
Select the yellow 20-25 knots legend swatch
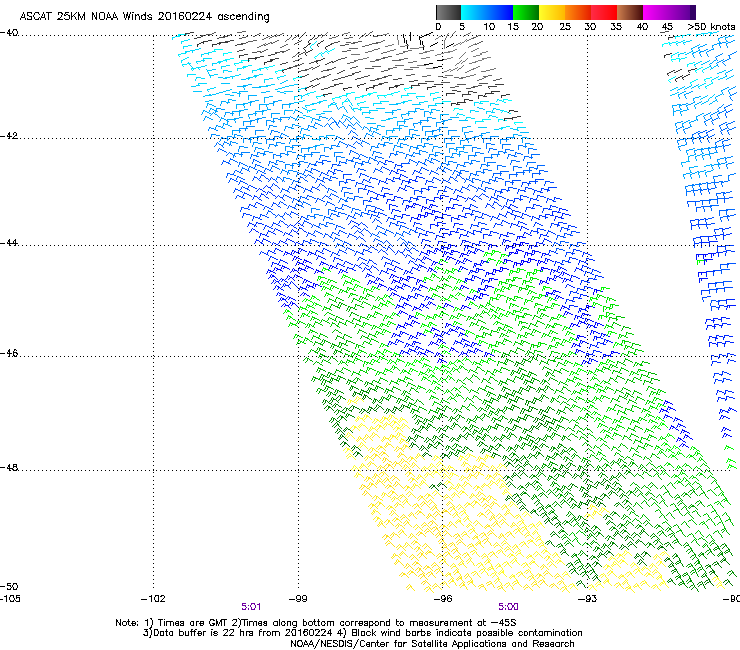(552, 12)
